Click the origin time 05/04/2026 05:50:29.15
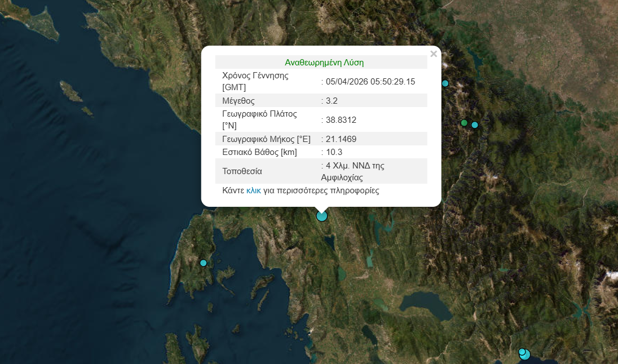This screenshot has width=618, height=364. click(x=370, y=82)
